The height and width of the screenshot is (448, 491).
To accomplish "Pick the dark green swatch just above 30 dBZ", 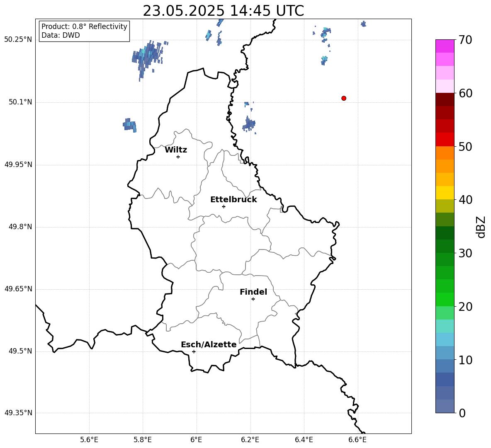I will [445, 246].
